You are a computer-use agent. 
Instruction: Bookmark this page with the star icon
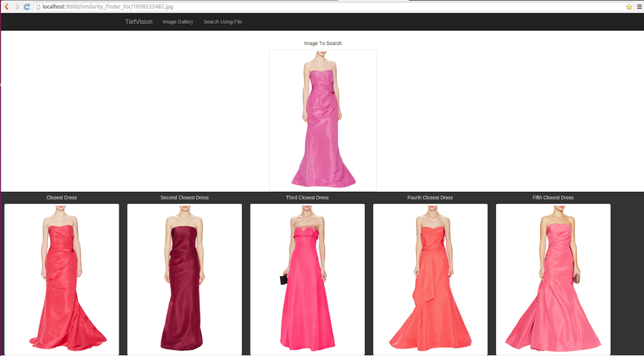[x=629, y=6]
